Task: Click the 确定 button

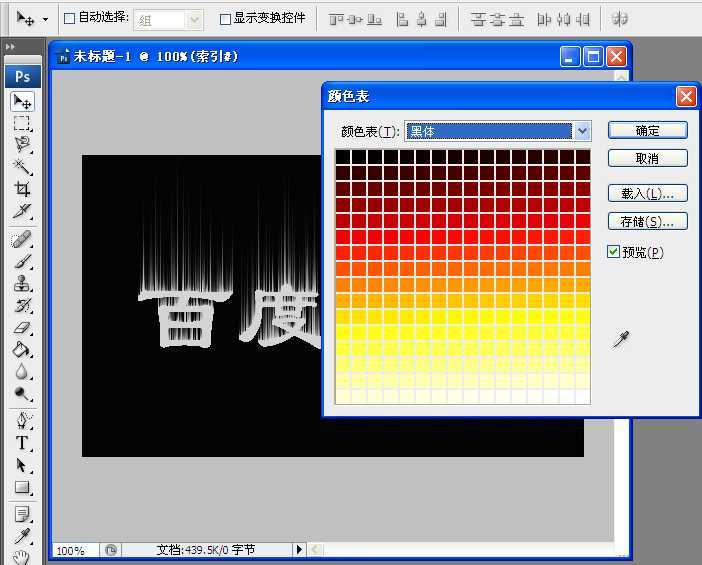Action: [x=647, y=130]
